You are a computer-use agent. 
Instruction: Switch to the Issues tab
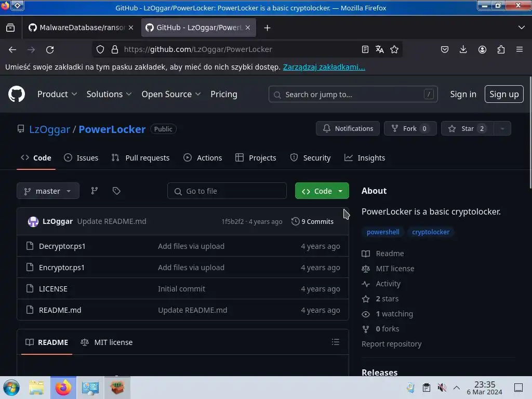[x=81, y=158]
